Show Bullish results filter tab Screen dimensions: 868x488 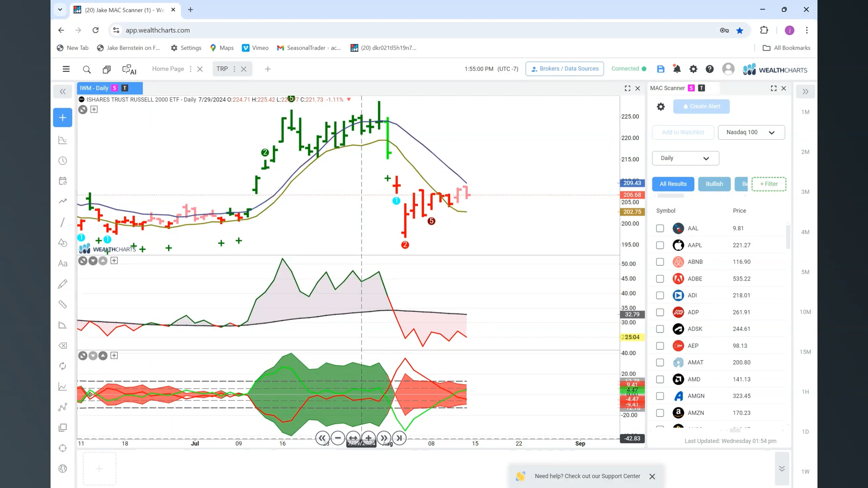coord(714,184)
